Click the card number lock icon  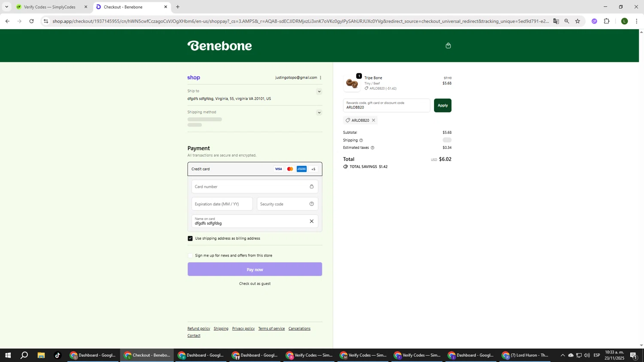312,187
